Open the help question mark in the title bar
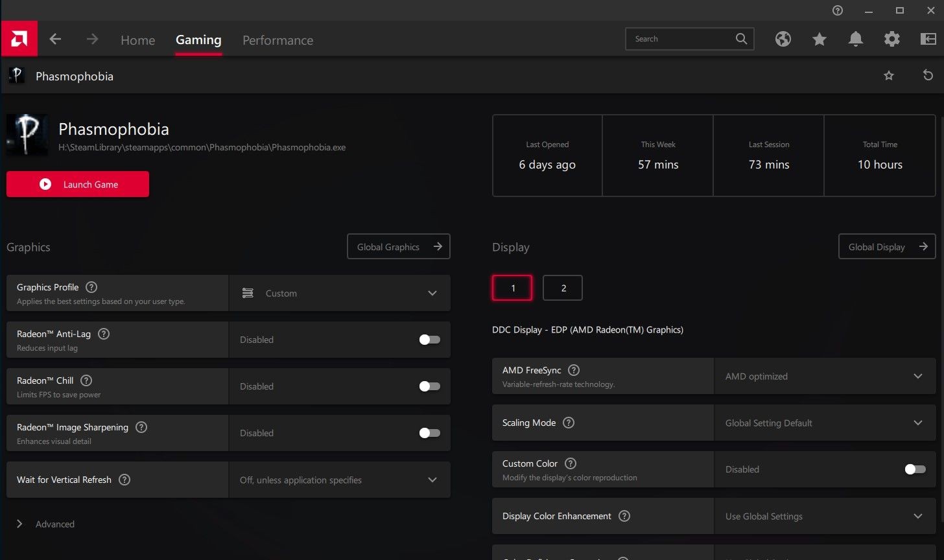Screen dimensions: 944x560 click(x=838, y=10)
